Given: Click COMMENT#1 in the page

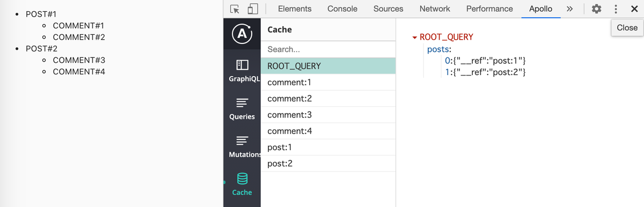Looking at the screenshot, I should coord(78,26).
